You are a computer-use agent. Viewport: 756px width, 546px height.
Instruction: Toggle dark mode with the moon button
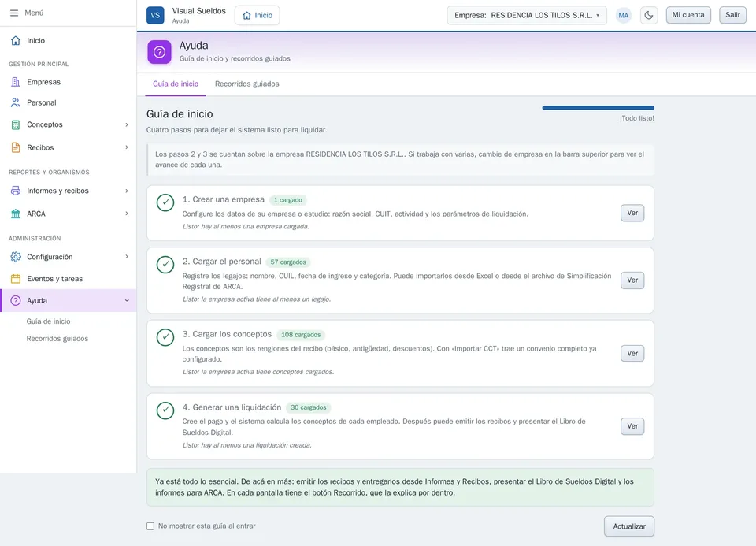pyautogui.click(x=649, y=16)
